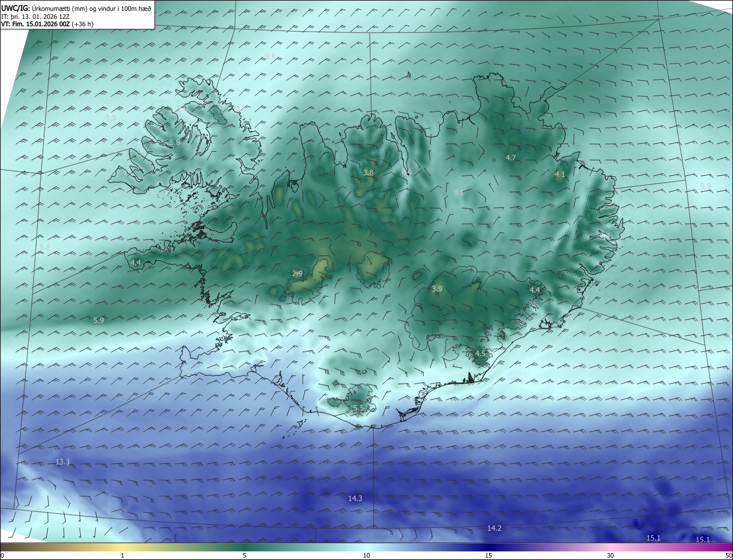Click the 9.6 value label
The image size is (733, 560).
tap(45, 247)
